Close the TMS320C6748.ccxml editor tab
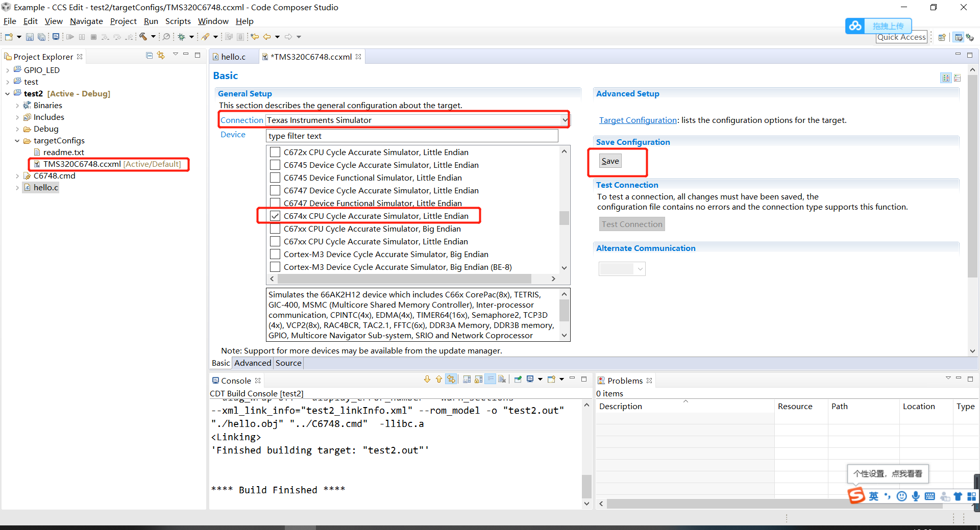This screenshot has width=980, height=530. pyautogui.click(x=358, y=57)
